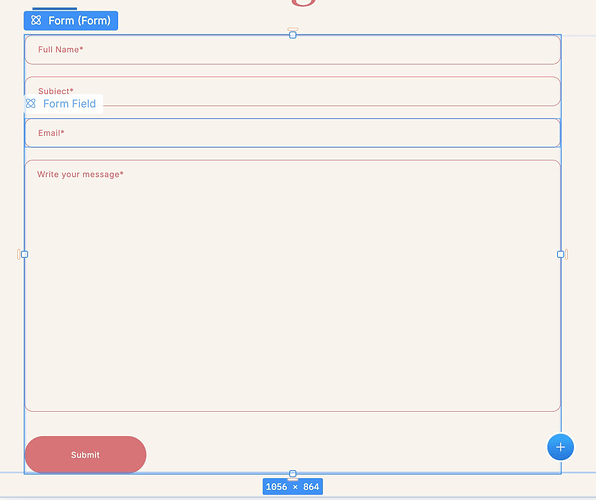Click the top center resize handle
This screenshot has width=596, height=500.
(x=293, y=35)
